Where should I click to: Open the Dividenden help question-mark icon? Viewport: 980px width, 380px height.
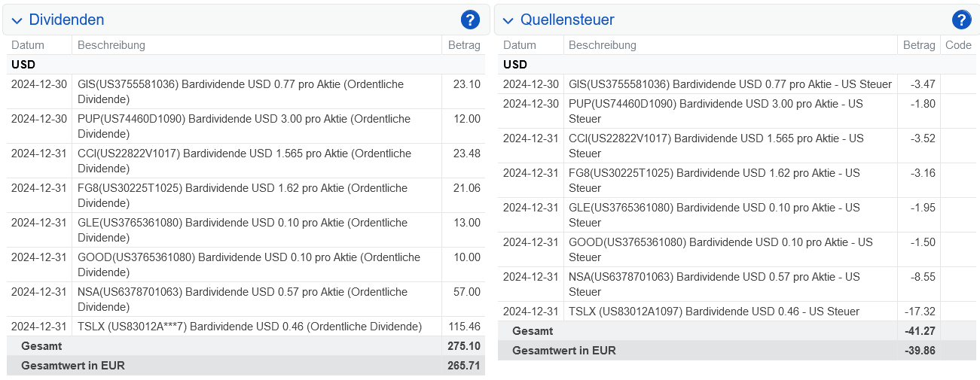470,20
